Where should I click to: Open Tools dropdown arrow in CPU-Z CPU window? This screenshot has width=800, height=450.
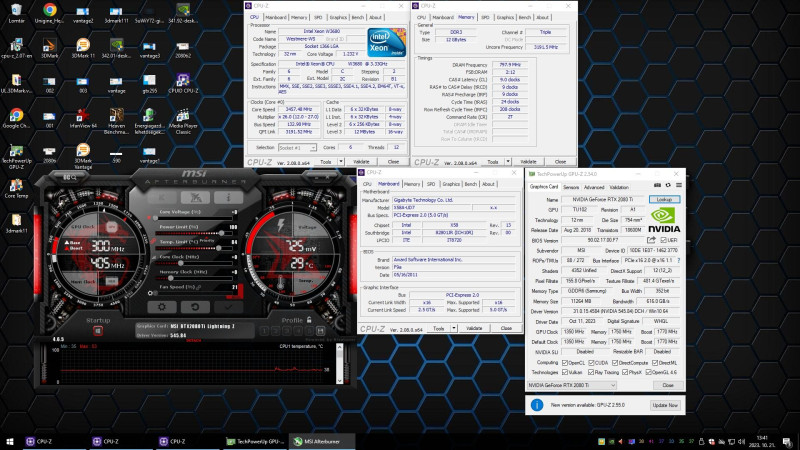click(341, 162)
